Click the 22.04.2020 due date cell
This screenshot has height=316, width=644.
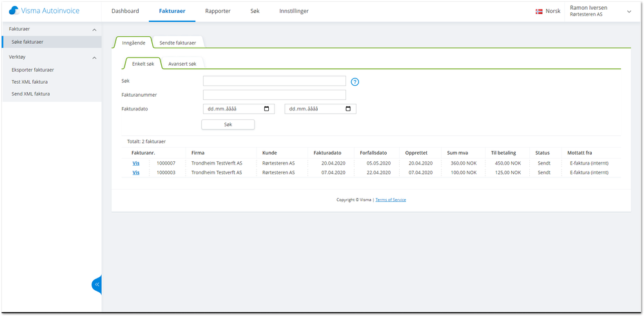click(x=379, y=173)
